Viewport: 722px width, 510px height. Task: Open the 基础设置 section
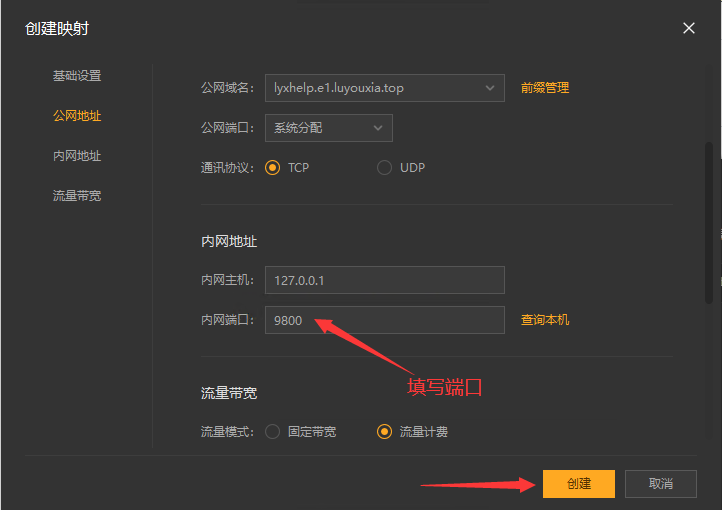coord(77,75)
